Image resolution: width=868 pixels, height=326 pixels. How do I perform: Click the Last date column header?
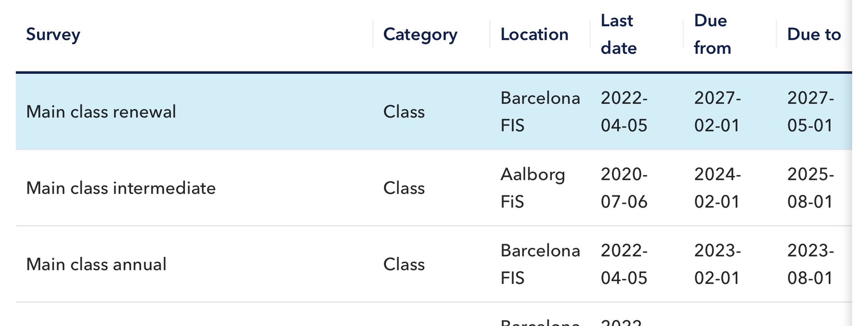tap(618, 34)
